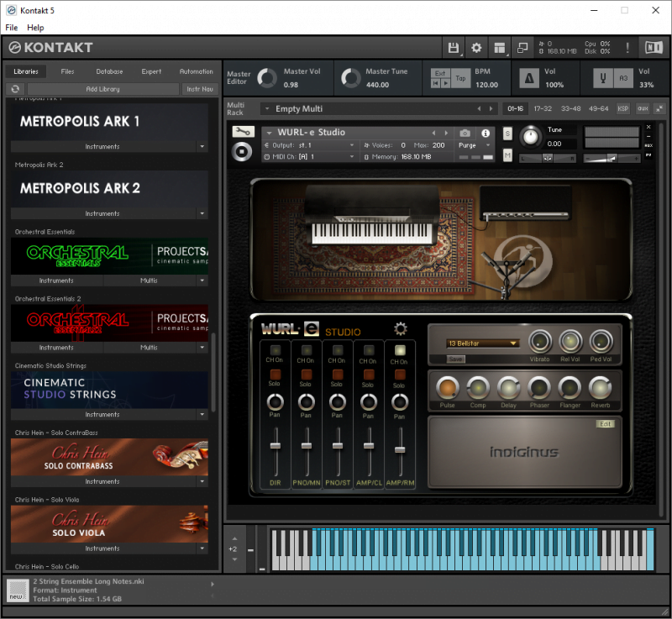Toggle CH On for the AMP/CL channel
672x619 pixels.
pos(369,350)
